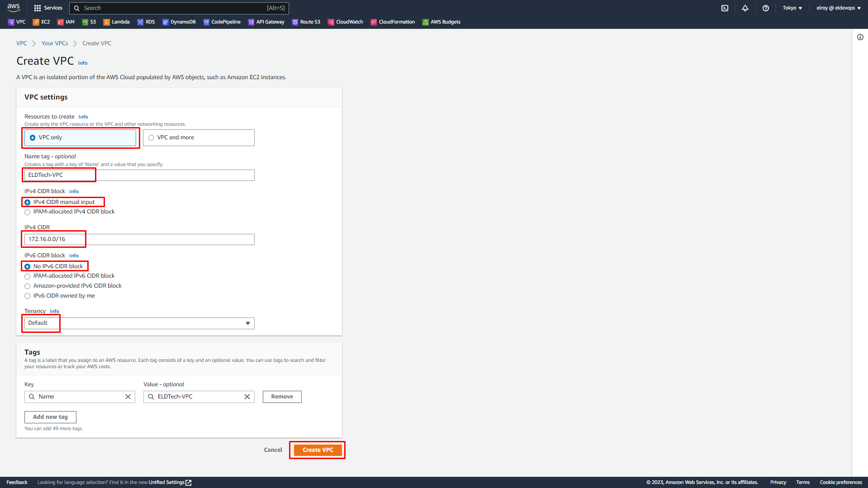The width and height of the screenshot is (868, 488).
Task: Open Unified Settings link
Action: tap(170, 483)
